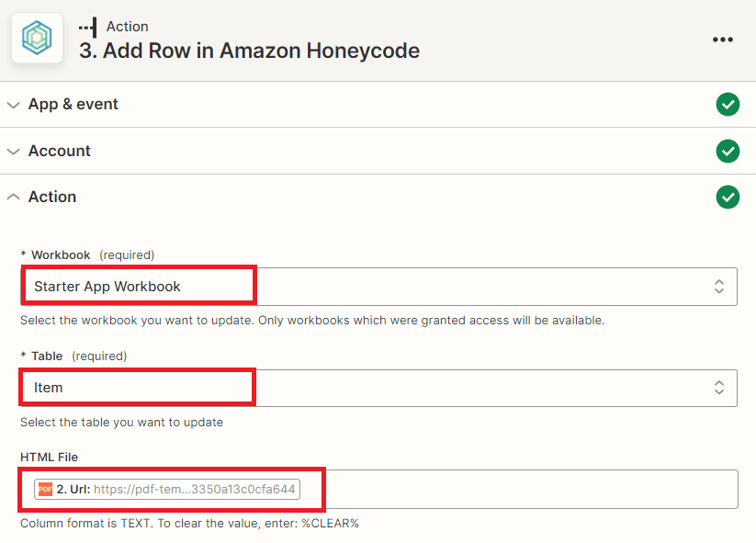Collapse the Action section
This screenshot has height=543, width=756.
13,196
